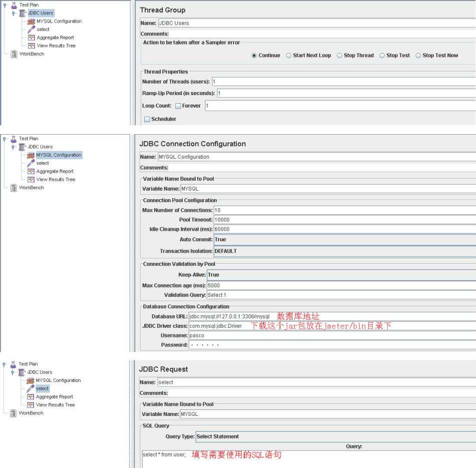Click View Results Tree icon in JDBC Connection Configuration tree
476x468 pixels.
(x=31, y=180)
